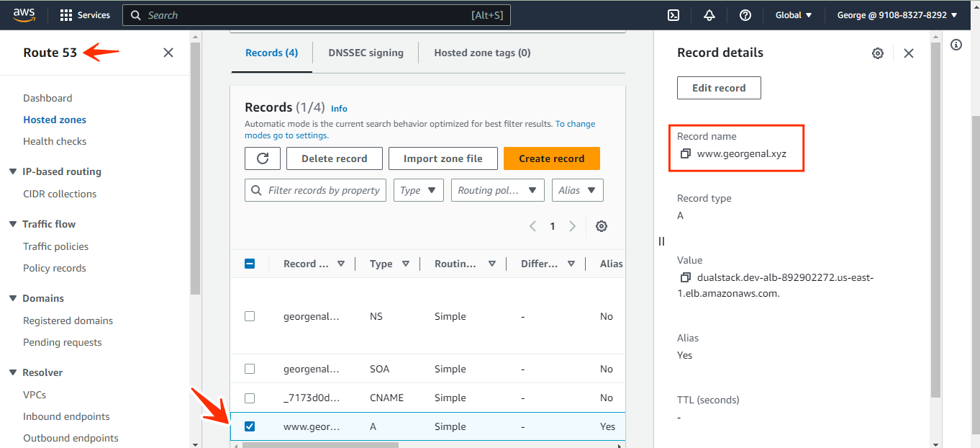
Task: Select the NS record checkbox
Action: (250, 316)
